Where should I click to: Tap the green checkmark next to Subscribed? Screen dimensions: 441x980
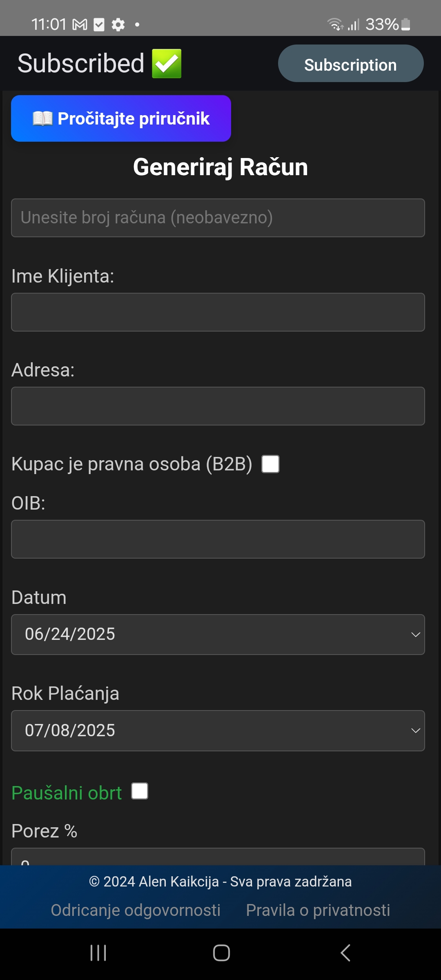[x=167, y=64]
